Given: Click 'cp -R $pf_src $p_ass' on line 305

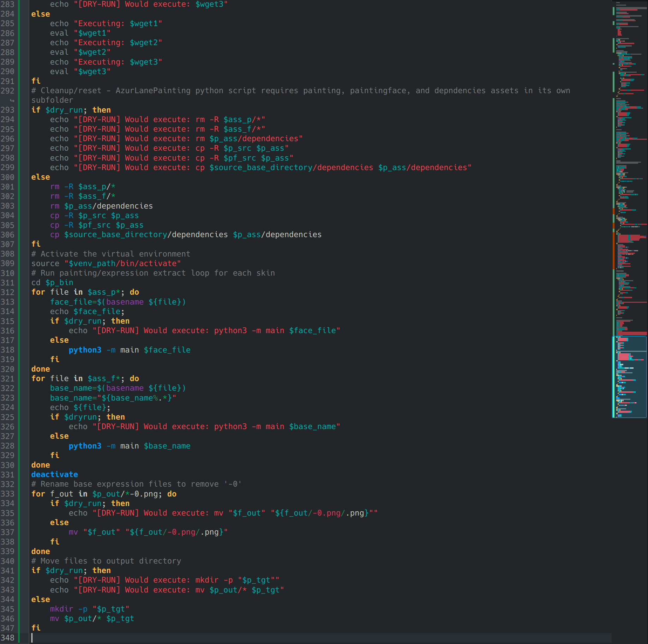Looking at the screenshot, I should 97,225.
